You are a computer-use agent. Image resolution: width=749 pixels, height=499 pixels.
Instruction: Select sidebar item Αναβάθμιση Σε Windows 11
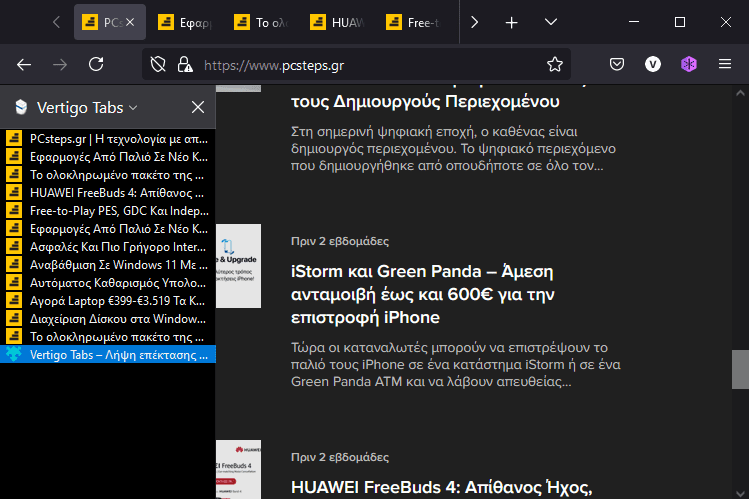point(108,265)
